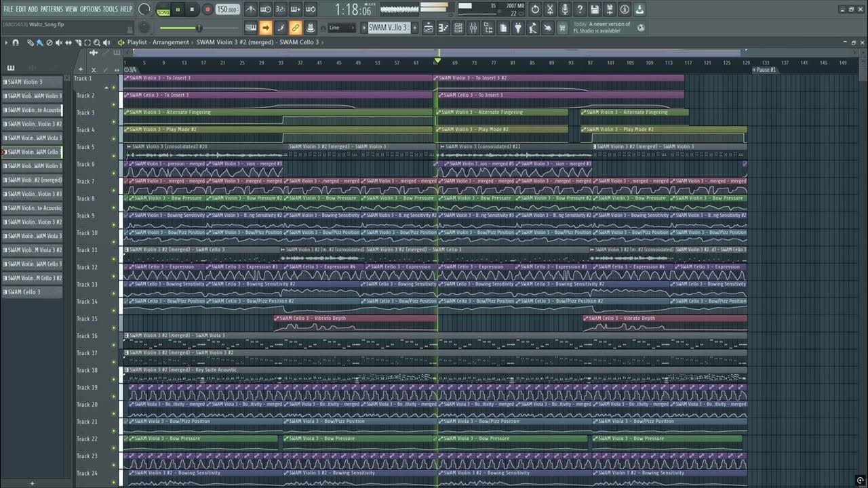The width and height of the screenshot is (868, 488).
Task: Open the PATTERNS menu
Action: point(52,9)
